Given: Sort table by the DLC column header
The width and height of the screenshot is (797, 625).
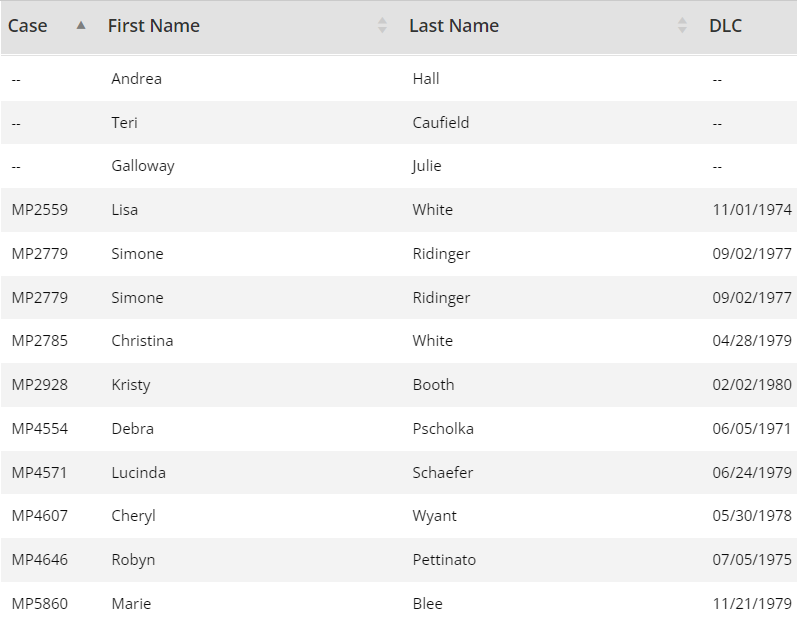Looking at the screenshot, I should pyautogui.click(x=726, y=26).
